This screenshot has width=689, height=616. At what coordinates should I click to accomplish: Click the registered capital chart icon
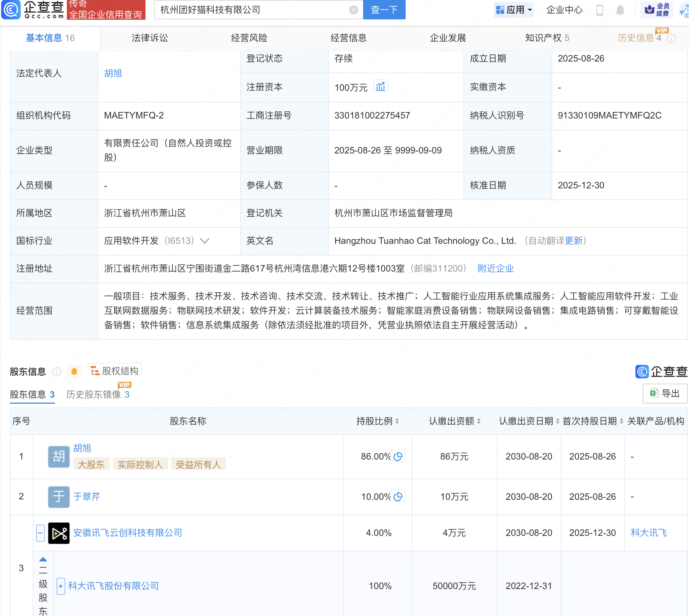point(380,87)
